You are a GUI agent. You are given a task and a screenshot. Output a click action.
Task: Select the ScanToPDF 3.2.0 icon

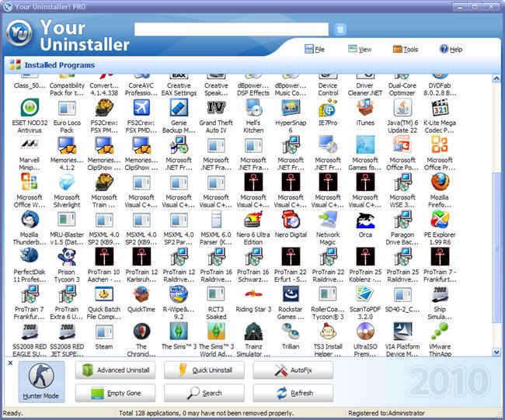coord(365,294)
